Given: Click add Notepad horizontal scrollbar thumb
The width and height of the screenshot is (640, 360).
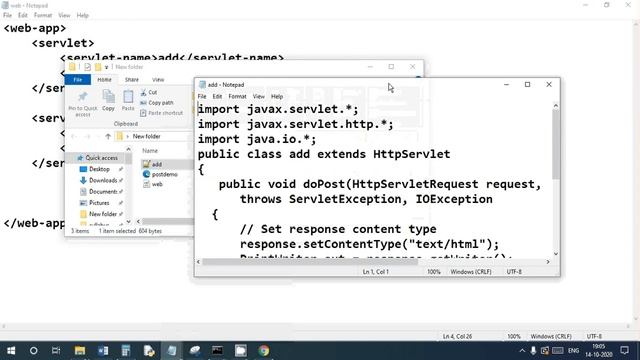Looking at the screenshot, I should [x=310, y=262].
